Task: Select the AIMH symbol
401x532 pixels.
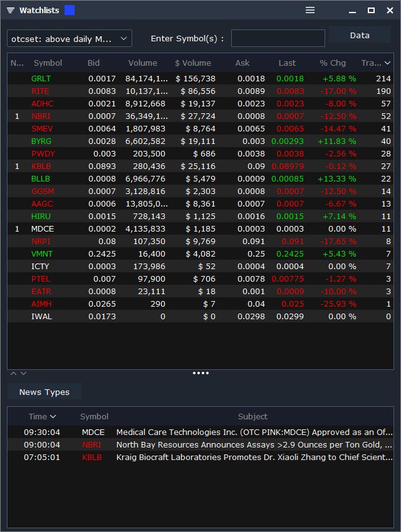Action: click(41, 305)
